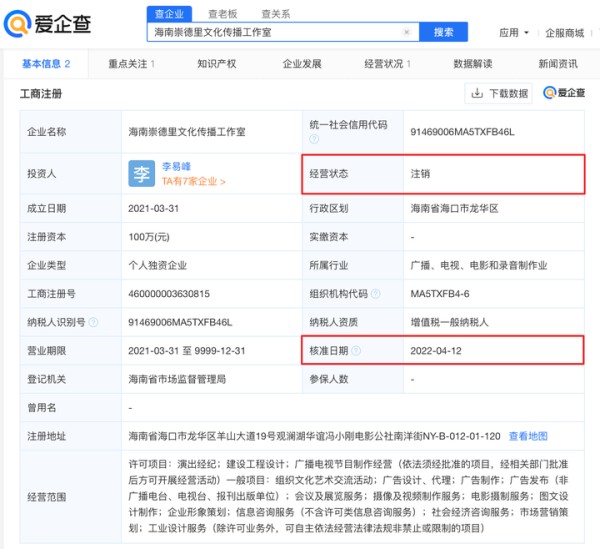Select the industry value 广播、电视、电影和录音制作业
This screenshot has width=600, height=549.
(x=479, y=265)
